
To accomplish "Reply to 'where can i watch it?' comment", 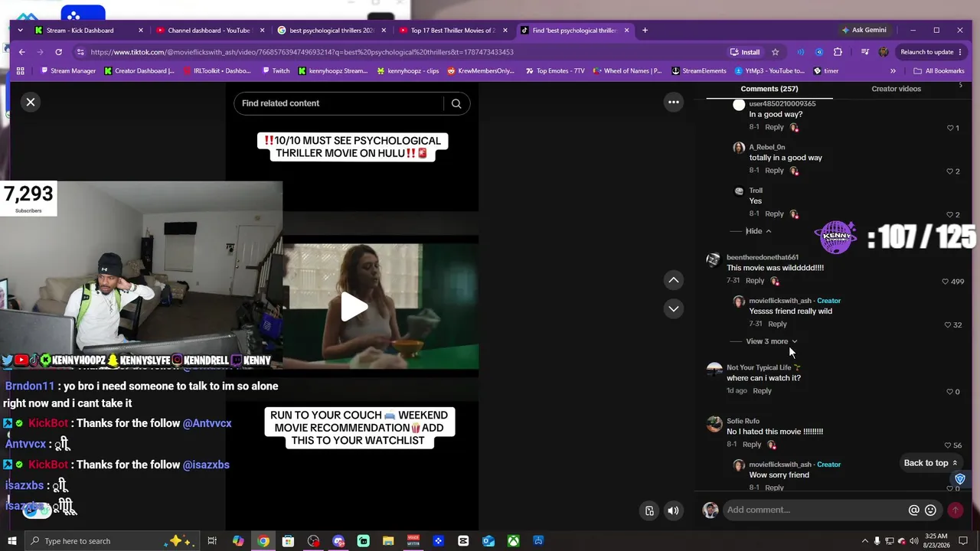I will click(x=762, y=391).
